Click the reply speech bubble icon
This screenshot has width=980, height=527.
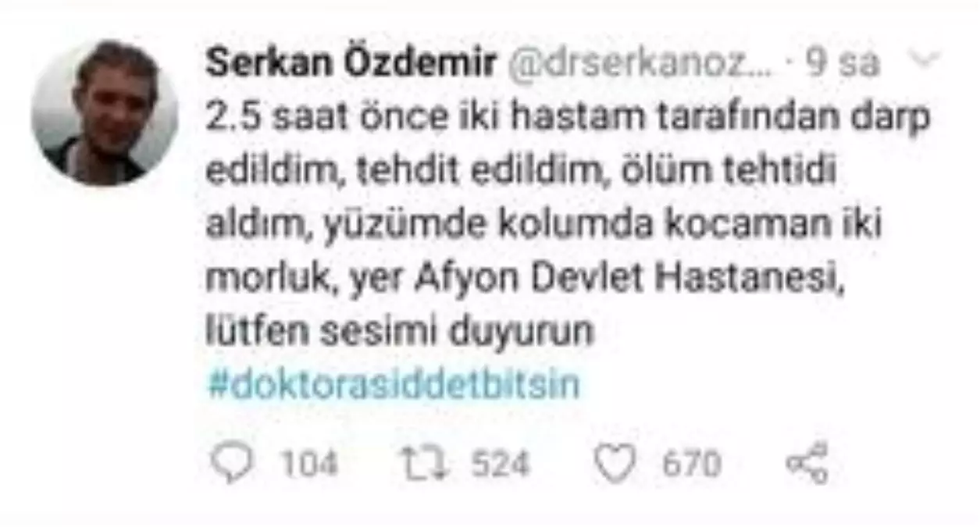(233, 464)
